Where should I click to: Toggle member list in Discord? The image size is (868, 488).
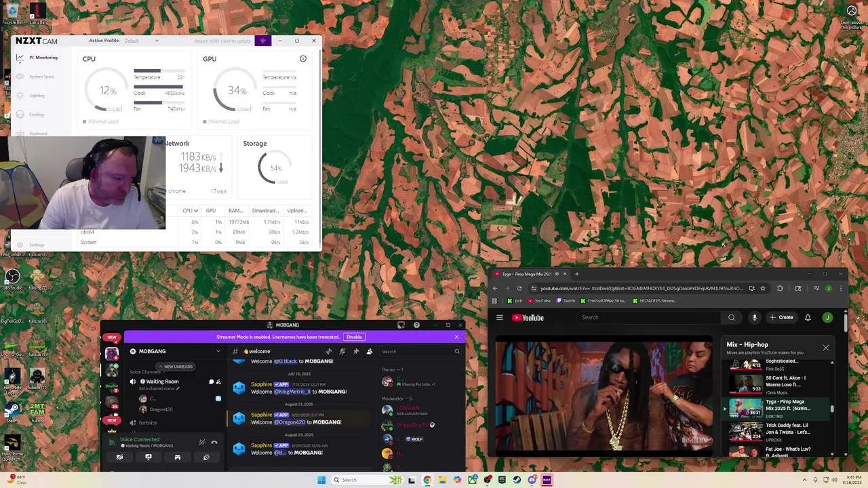pos(370,351)
